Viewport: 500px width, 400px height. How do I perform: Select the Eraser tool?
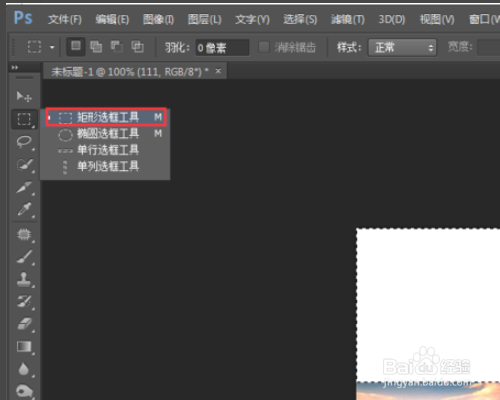[25, 324]
